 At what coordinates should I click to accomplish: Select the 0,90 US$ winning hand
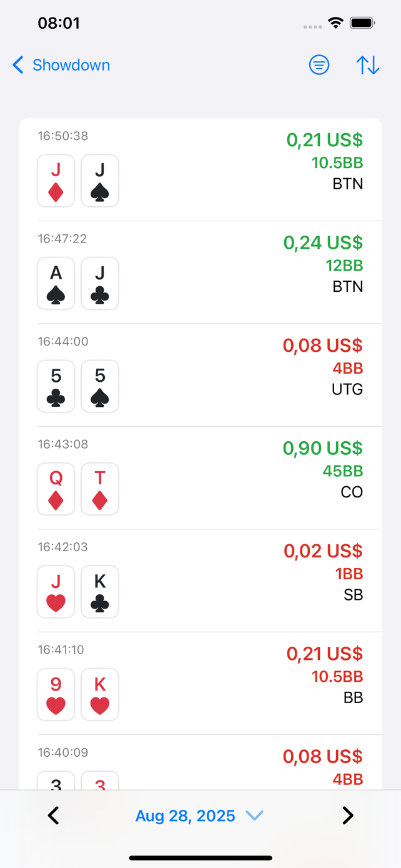[x=200, y=478]
